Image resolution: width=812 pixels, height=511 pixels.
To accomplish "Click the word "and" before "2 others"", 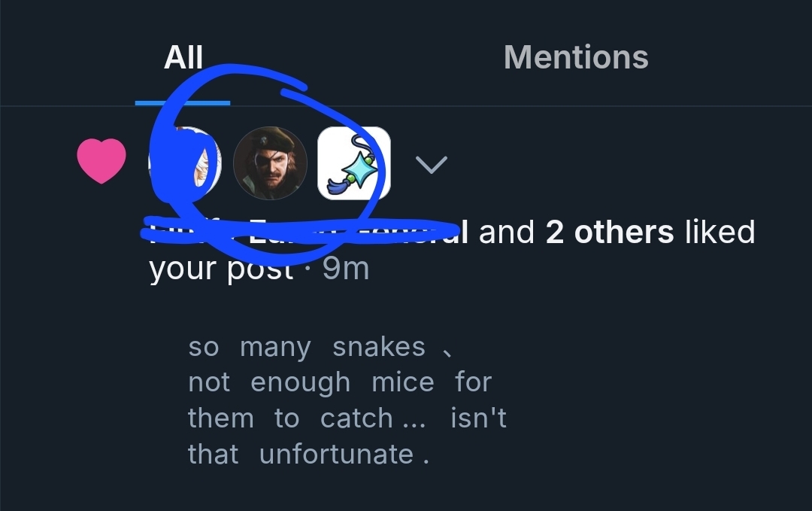I will coord(507,233).
